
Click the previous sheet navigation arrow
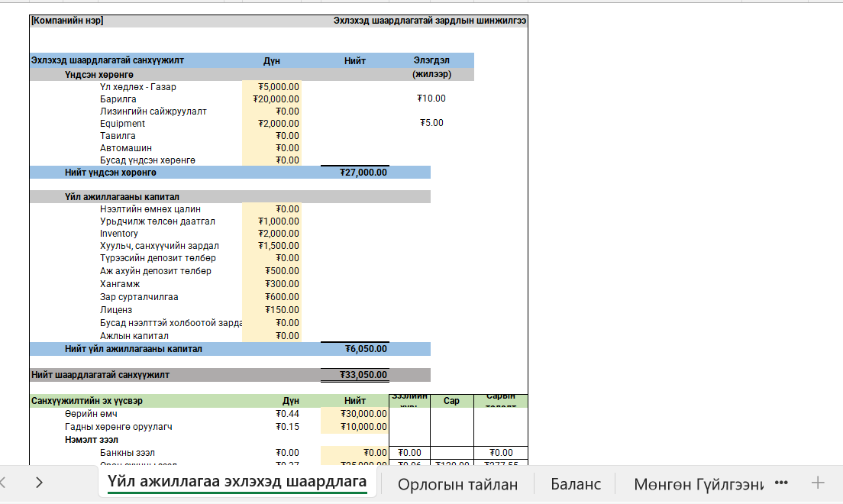[3, 483]
